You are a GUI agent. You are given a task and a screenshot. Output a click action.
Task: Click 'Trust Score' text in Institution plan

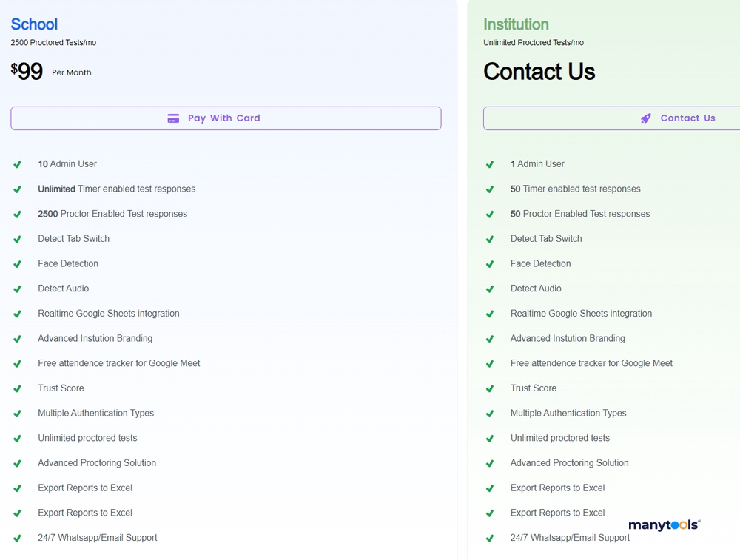tap(534, 388)
